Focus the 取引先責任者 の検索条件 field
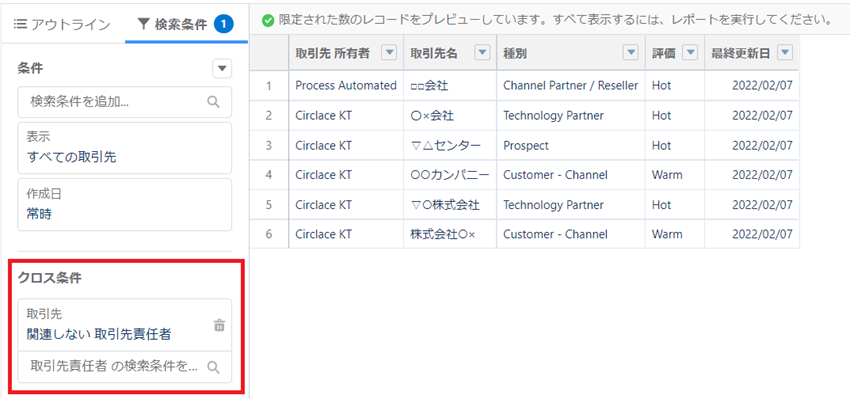This screenshot has width=850, height=399. point(125,366)
